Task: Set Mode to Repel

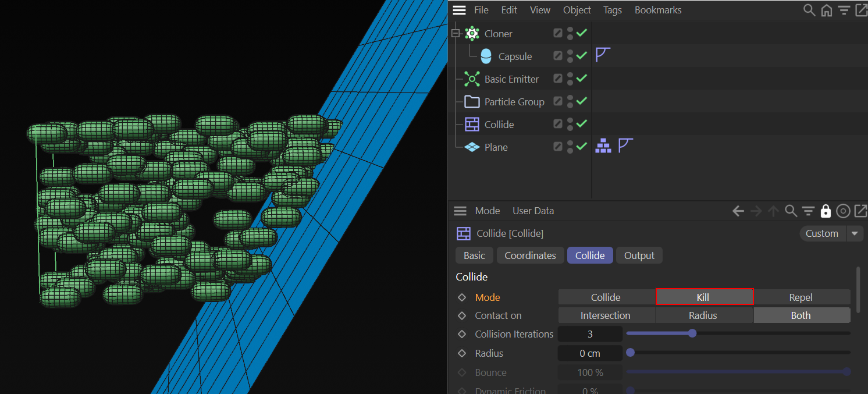Action: point(802,297)
